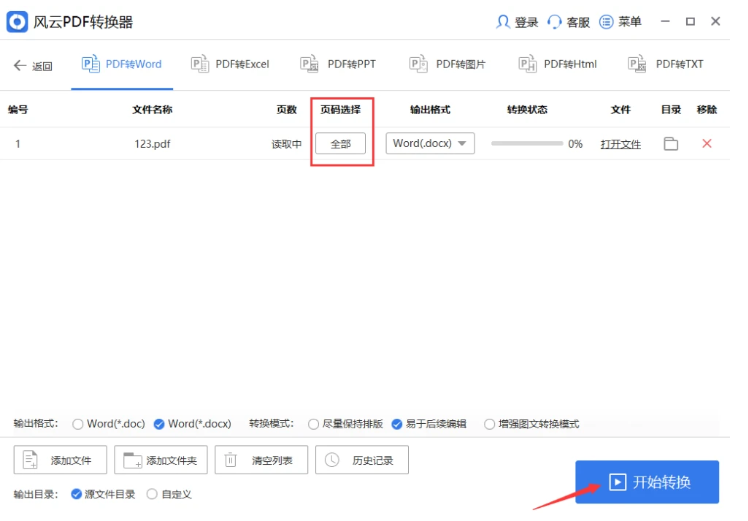Remove 123.pdf with the red X
This screenshot has height=521, width=748.
(707, 144)
